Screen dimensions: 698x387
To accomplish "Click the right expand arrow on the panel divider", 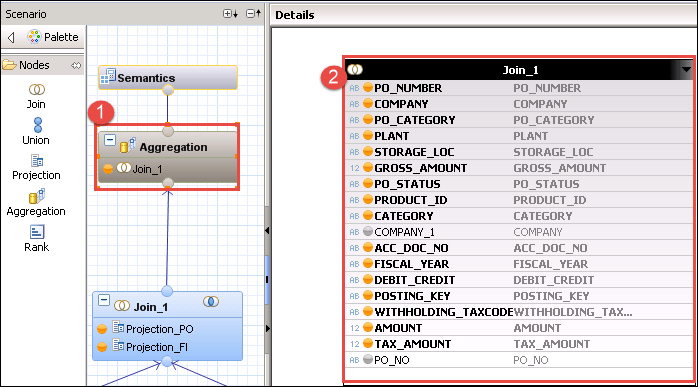I will 268,329.
